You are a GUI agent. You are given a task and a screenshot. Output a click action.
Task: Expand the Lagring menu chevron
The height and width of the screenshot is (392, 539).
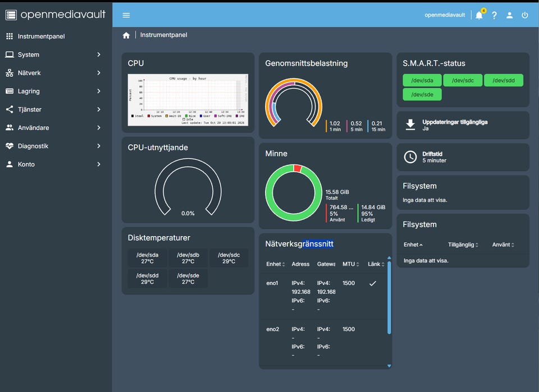pyautogui.click(x=99, y=91)
